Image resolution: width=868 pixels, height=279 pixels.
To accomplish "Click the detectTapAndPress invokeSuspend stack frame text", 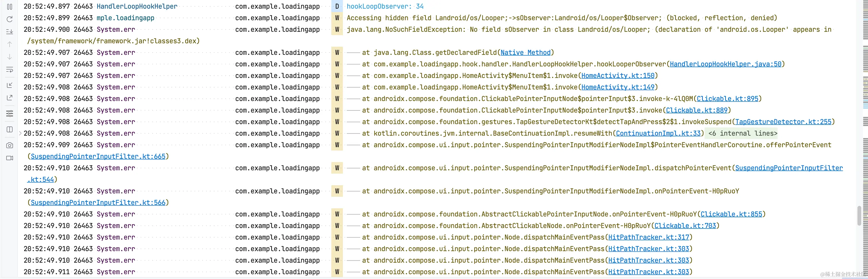I will 598,122.
